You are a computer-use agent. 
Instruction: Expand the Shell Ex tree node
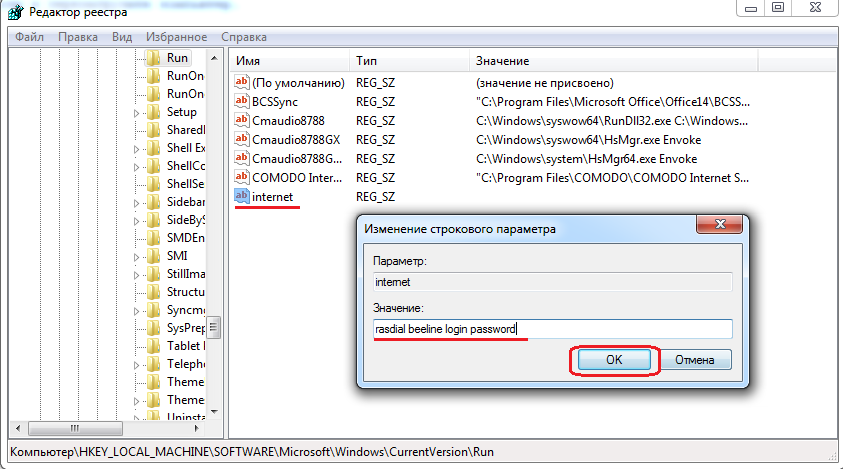(137, 149)
